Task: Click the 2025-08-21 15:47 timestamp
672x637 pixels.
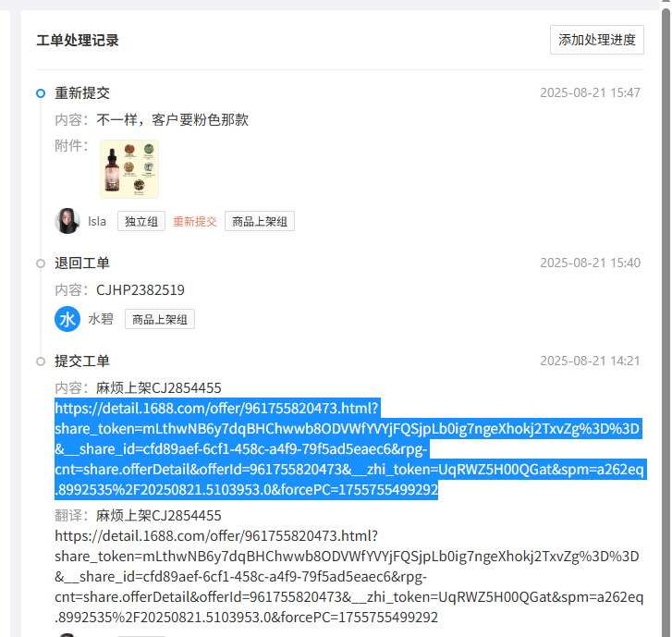Action: [x=590, y=92]
